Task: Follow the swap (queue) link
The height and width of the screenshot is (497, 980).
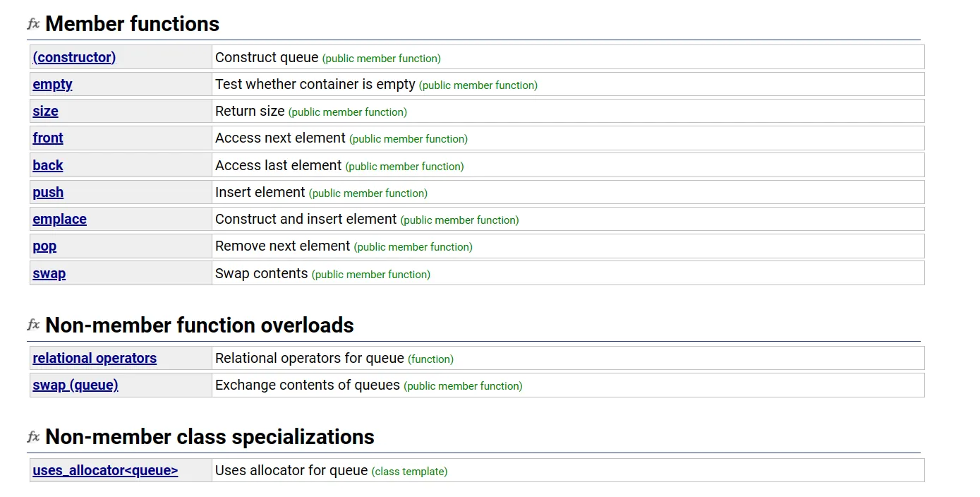Action: pyautogui.click(x=75, y=385)
